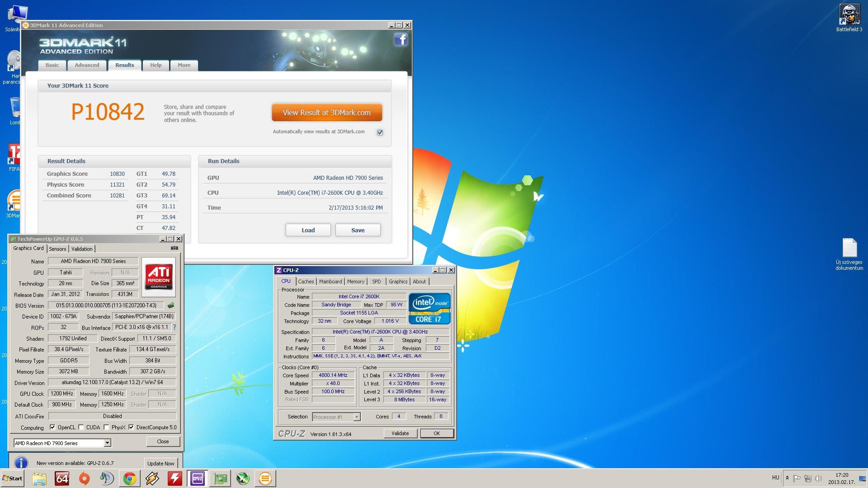Open the More tab in 3DMark
Image resolution: width=868 pixels, height=488 pixels.
(184, 65)
